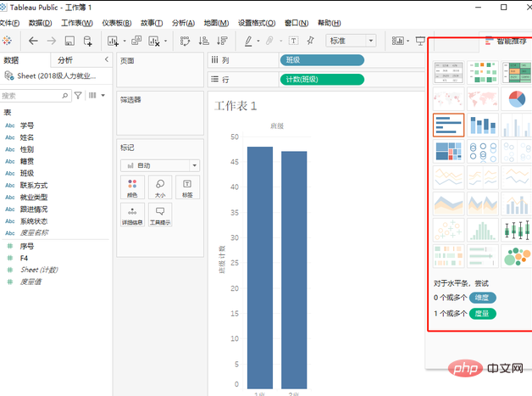Screen dimensions: 532x396
Task: Choose the filled map chart thumbnail
Action: 483,99
